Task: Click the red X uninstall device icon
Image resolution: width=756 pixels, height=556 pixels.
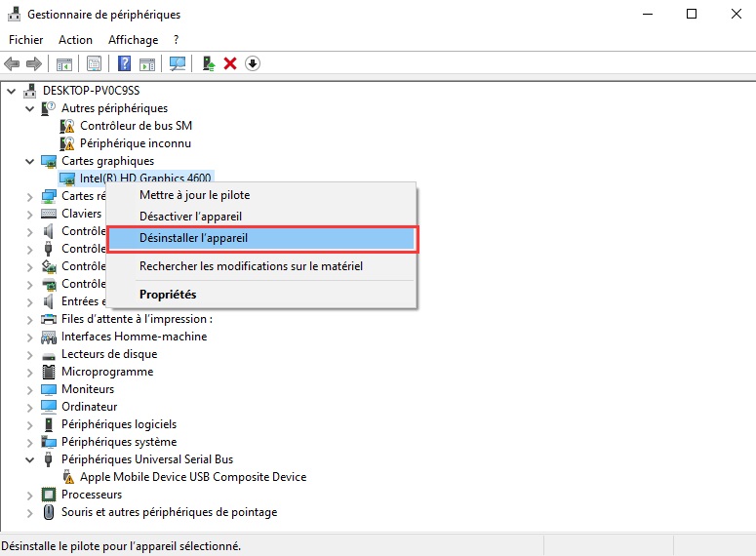Action: pyautogui.click(x=230, y=63)
